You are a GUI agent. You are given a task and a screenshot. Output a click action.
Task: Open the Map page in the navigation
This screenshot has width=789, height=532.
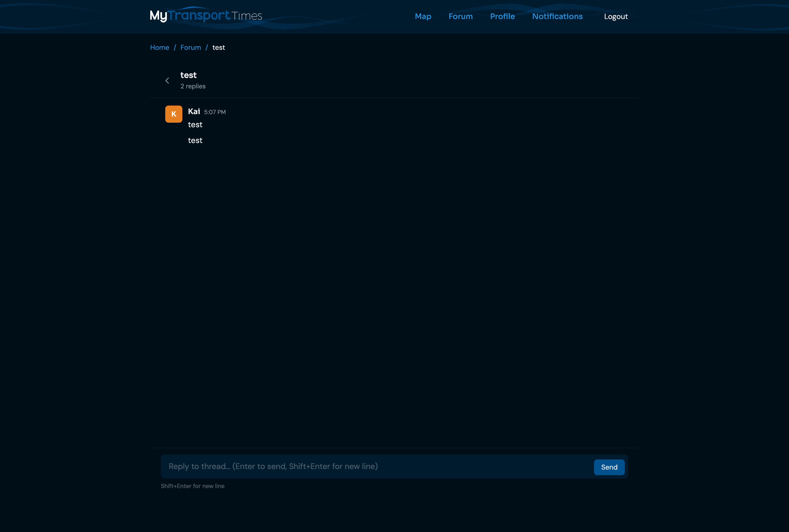[x=423, y=16]
